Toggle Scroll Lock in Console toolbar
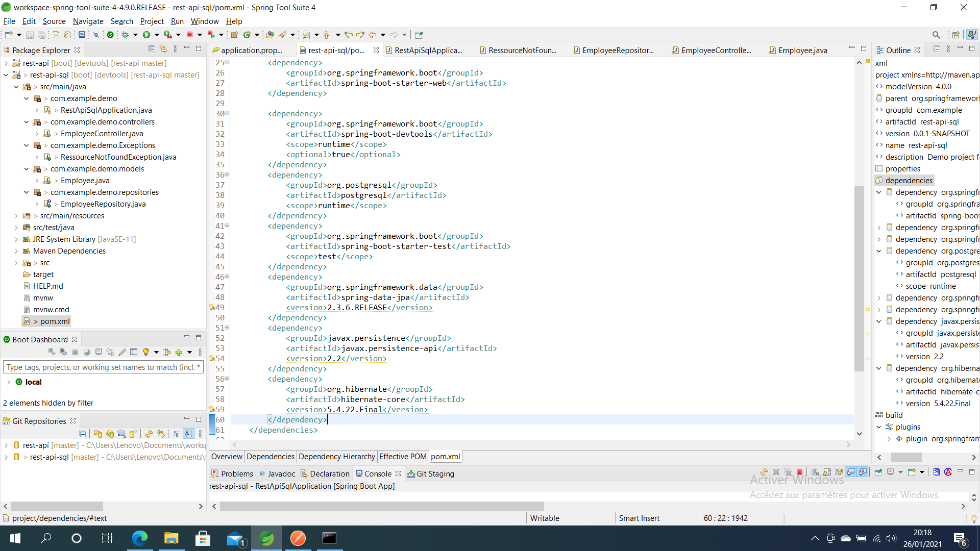 coord(827,472)
